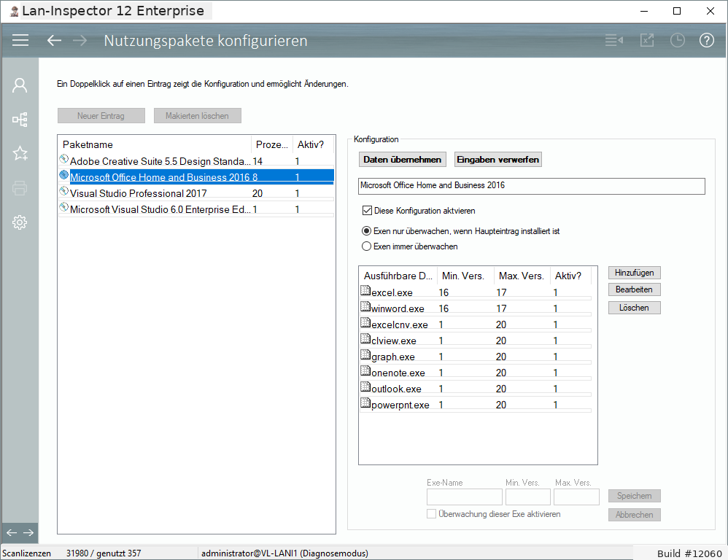Click 'administrator@VL-LANI1 (Diagnosemodus)' in status bar
The width and height of the screenshot is (728, 560).
[284, 553]
